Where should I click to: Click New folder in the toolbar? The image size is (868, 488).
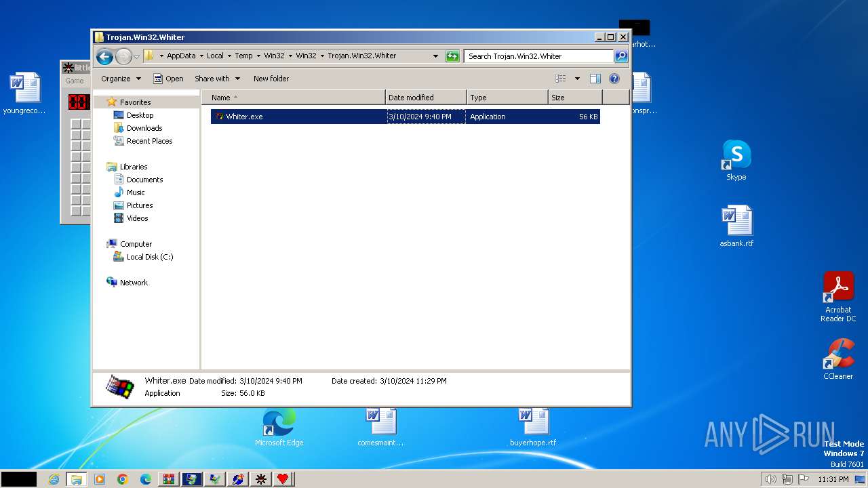pyautogui.click(x=271, y=79)
